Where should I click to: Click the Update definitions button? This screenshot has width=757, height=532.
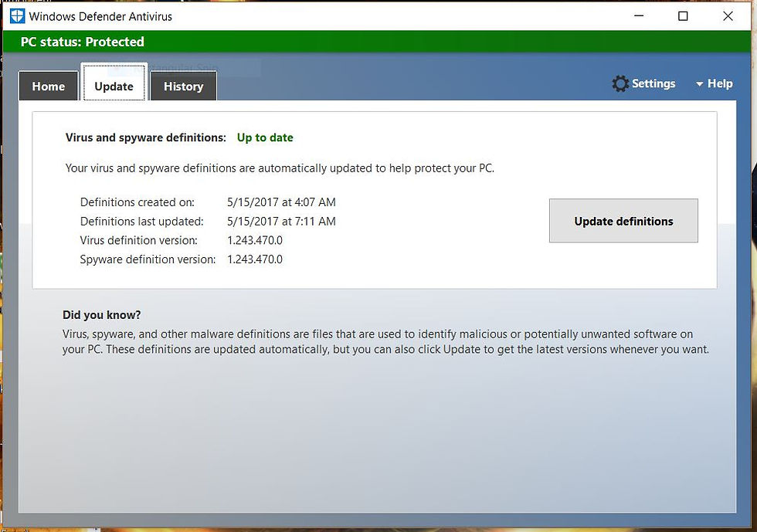(x=623, y=221)
